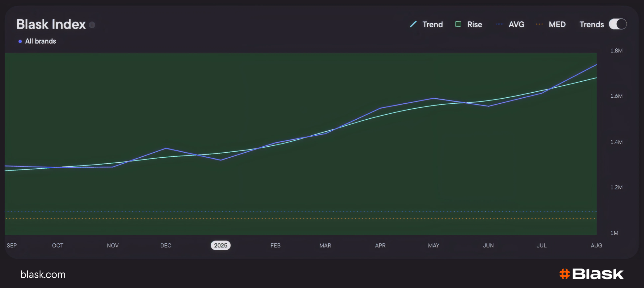Toggle the MED legend entry
This screenshot has width=644, height=288.
pyautogui.click(x=551, y=24)
